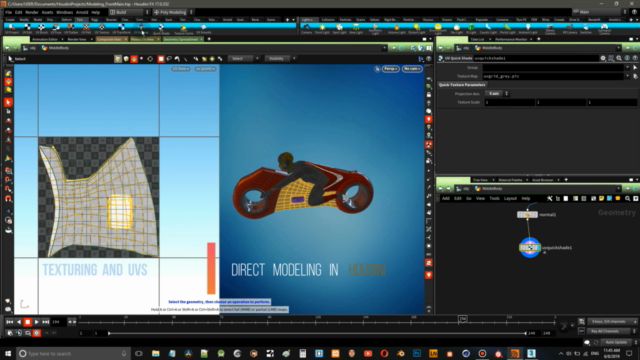Open the Projection Axis dropdown
This screenshot has height=360, width=640.
[497, 93]
